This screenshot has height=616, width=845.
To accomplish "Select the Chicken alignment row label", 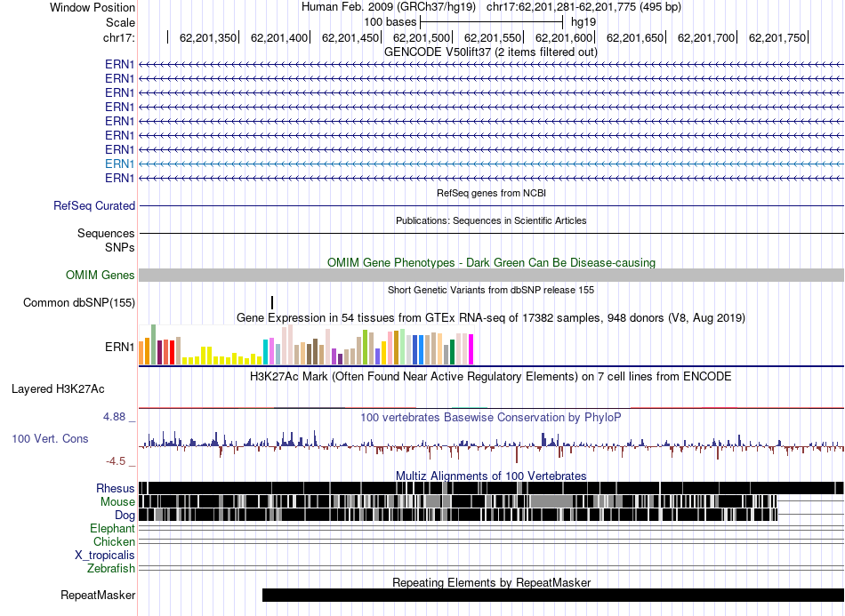I will (x=114, y=541).
